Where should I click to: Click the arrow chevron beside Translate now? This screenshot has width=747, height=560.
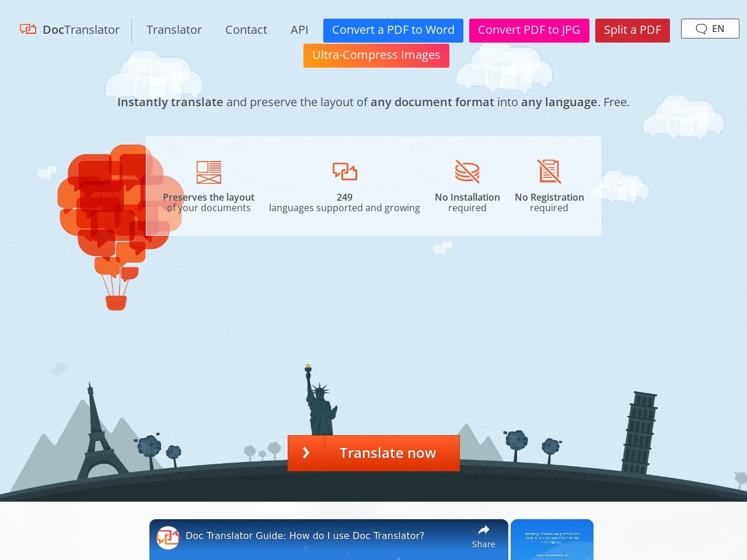point(306,453)
